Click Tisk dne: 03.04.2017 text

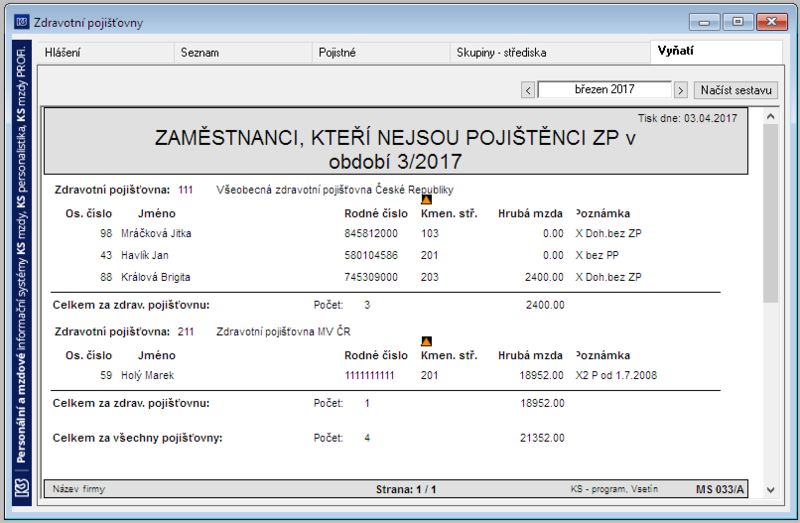pos(687,118)
